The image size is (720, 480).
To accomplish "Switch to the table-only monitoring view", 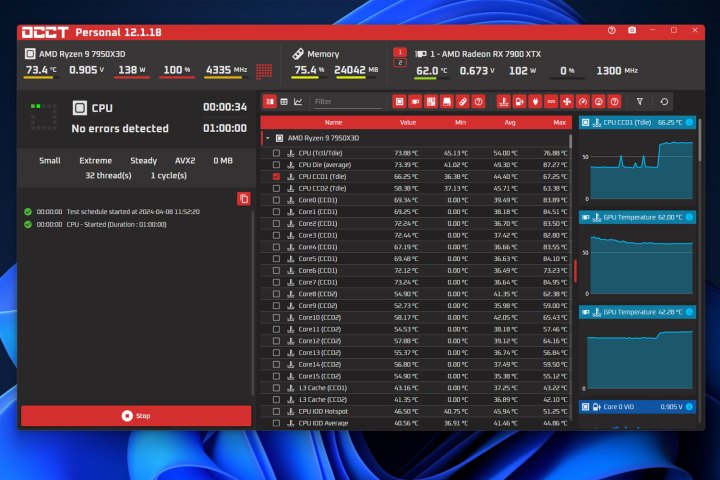I will (284, 102).
